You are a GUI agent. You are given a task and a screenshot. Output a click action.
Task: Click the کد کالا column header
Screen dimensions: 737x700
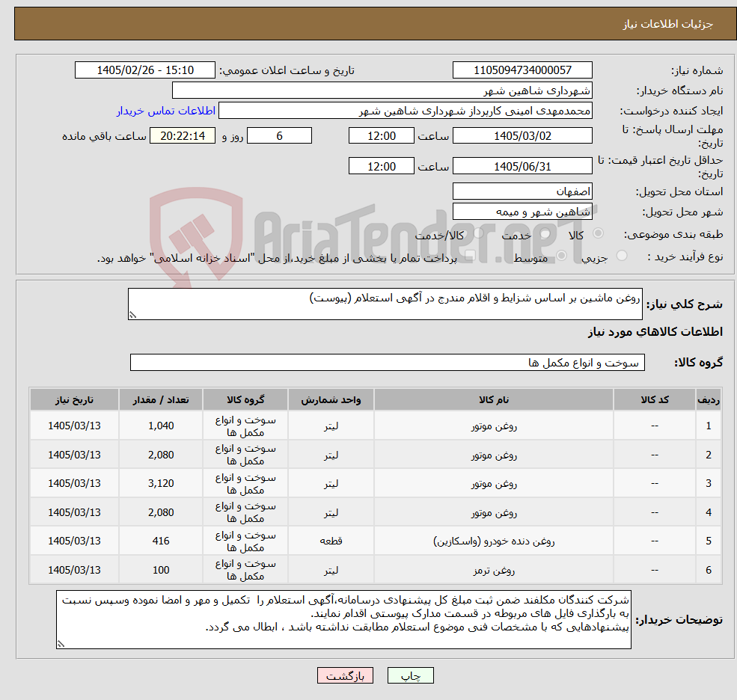coord(655,400)
